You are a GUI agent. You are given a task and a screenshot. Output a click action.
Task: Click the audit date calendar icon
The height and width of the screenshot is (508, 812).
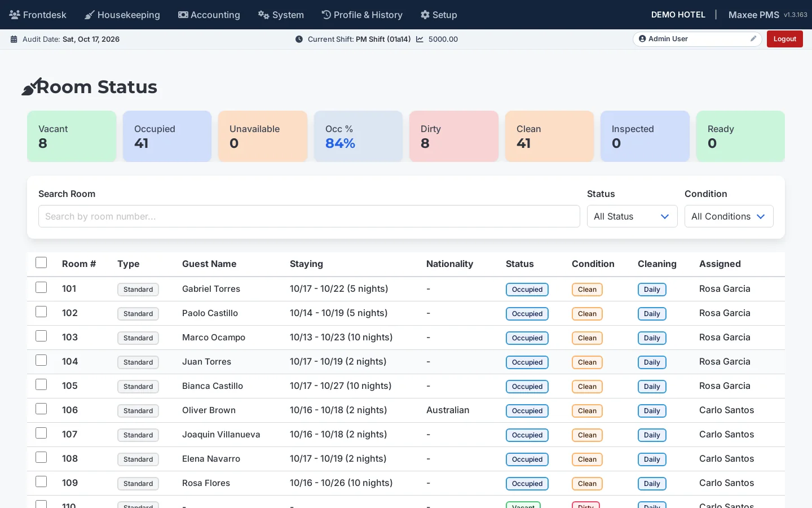point(14,40)
